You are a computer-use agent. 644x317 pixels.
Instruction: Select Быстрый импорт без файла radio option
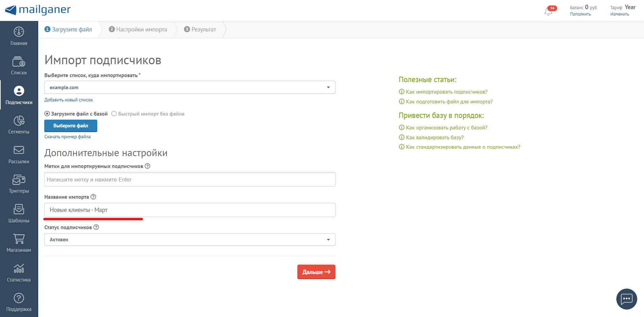pos(114,114)
